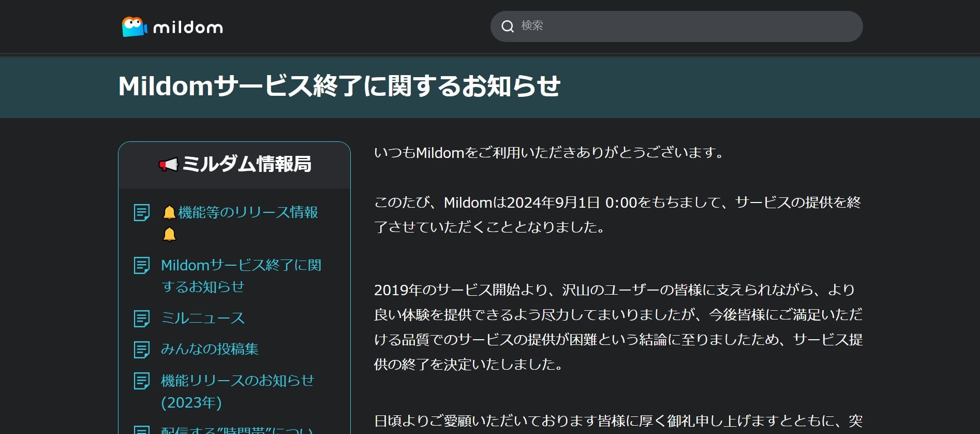Click document icon next to 機能リリースのお知らせ(2023年)
Image resolution: width=980 pixels, height=434 pixels.
(141, 381)
